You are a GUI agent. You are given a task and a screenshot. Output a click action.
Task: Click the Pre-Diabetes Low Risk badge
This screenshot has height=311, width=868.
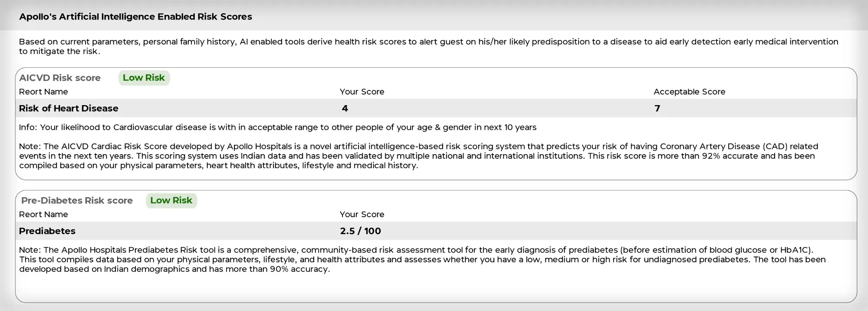point(171,200)
